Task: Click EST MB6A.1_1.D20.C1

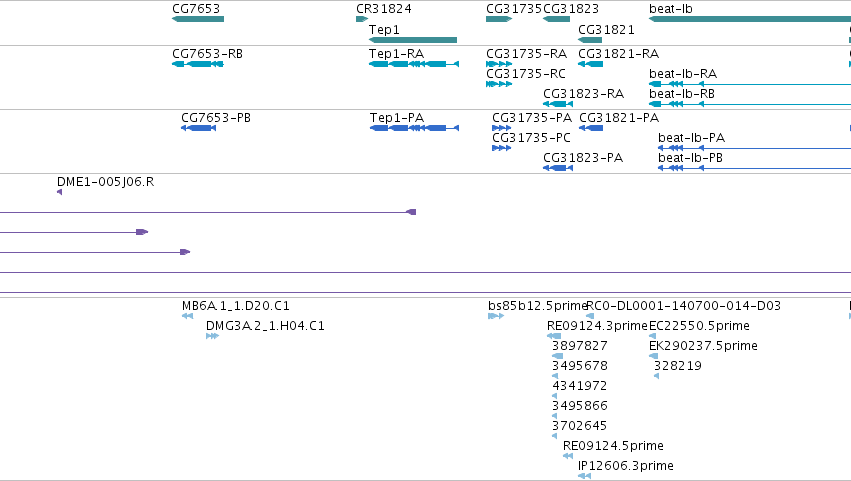Action: 188,316
